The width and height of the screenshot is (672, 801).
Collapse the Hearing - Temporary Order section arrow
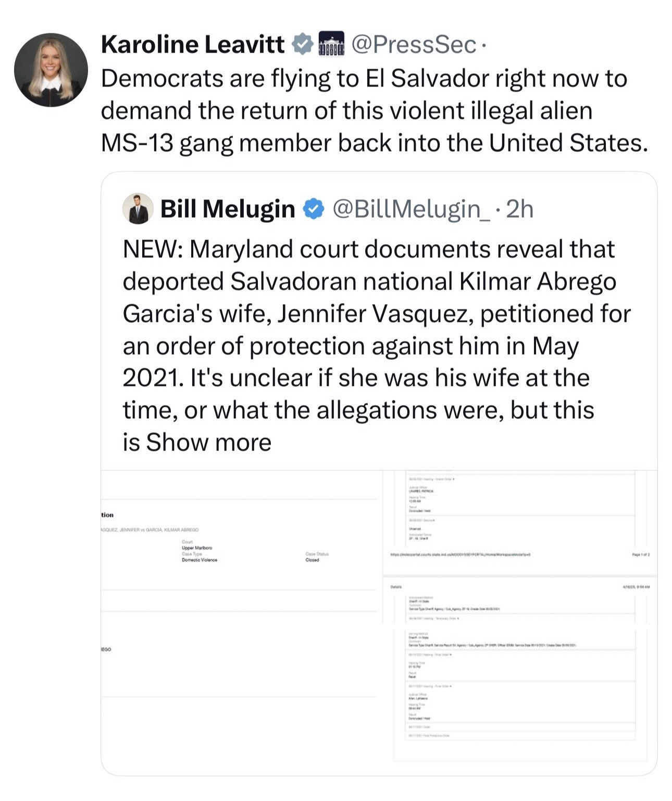(457, 618)
